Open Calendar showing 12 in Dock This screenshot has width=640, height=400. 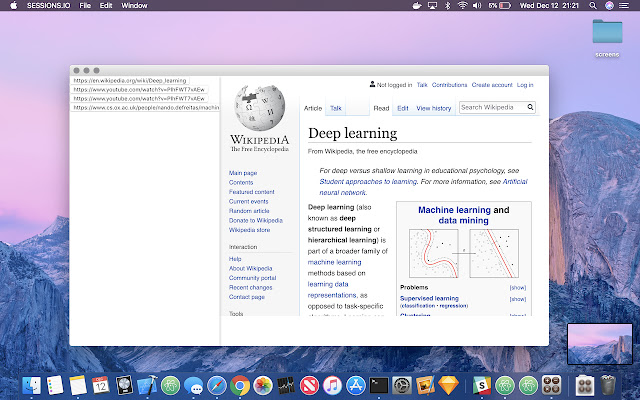tap(101, 385)
